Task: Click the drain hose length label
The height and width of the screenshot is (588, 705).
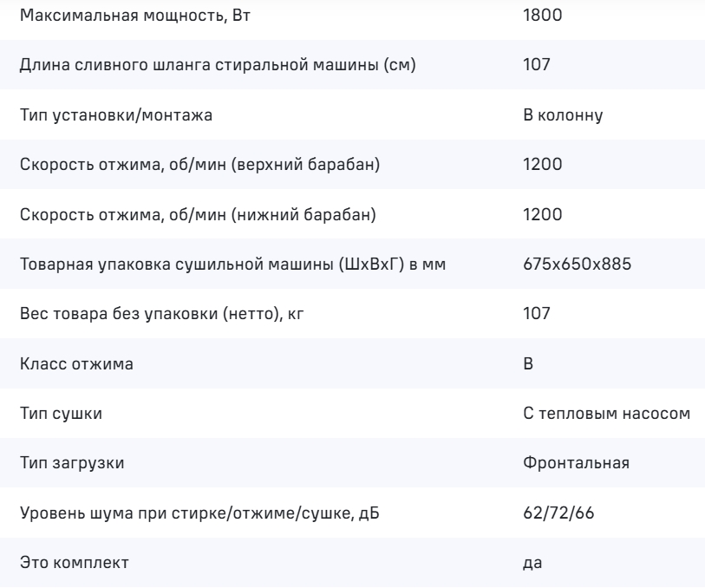Action: [218, 65]
